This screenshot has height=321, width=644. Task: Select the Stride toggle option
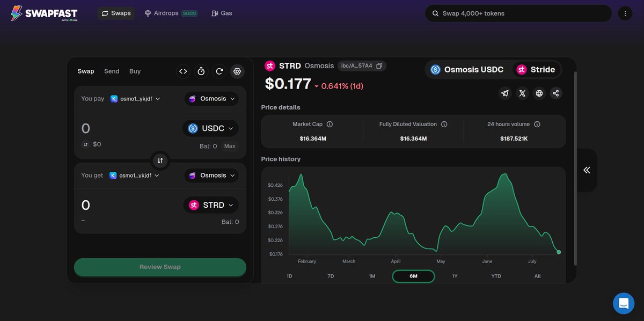(536, 70)
